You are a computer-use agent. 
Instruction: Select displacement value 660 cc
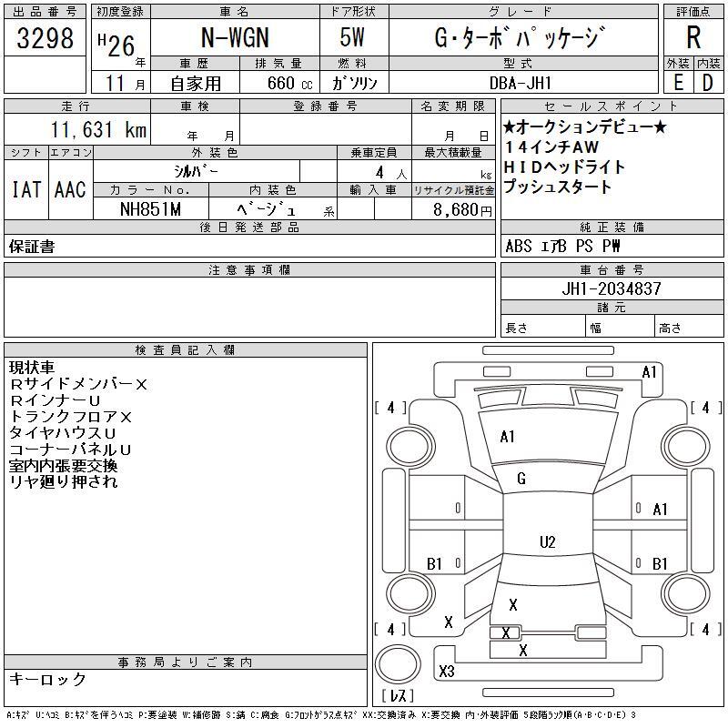[x=289, y=84]
